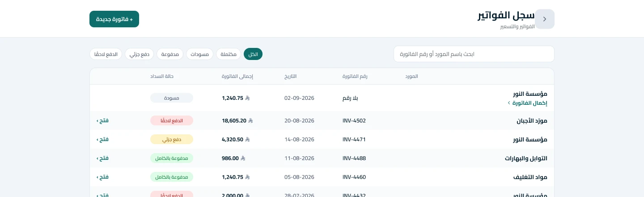
Task: Select the مدفوعة filter chip
Action: [x=170, y=54]
